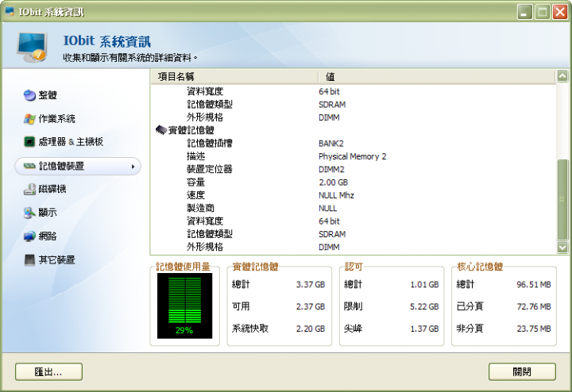Click the 裝置定位器 row label
The height and width of the screenshot is (392, 572).
pyautogui.click(x=210, y=169)
